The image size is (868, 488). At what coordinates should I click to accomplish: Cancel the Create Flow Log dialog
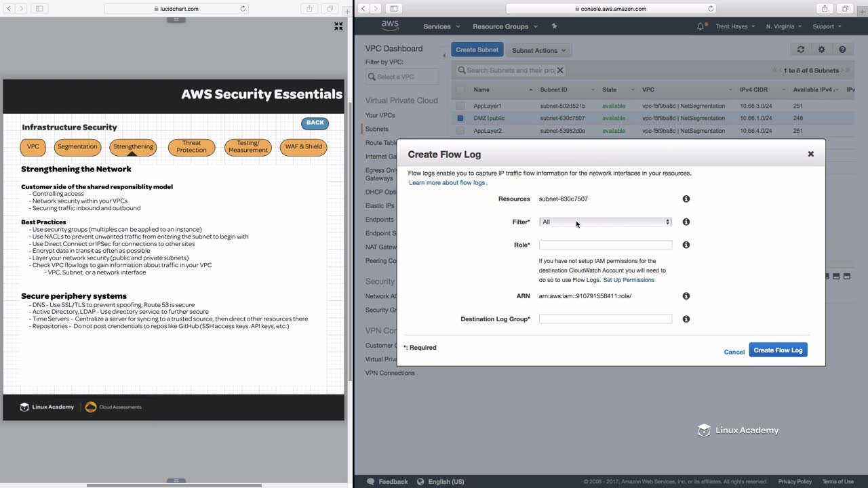coord(734,352)
